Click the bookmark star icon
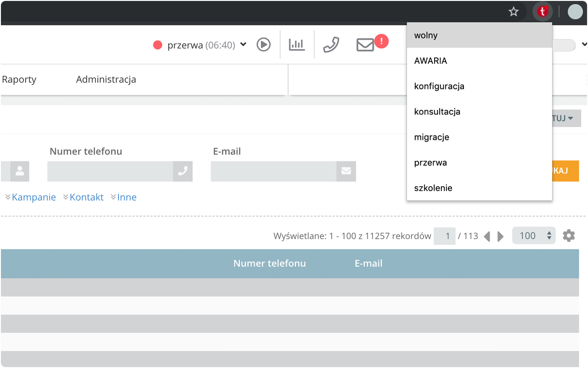Screen dimensions: 588x368 click(514, 12)
